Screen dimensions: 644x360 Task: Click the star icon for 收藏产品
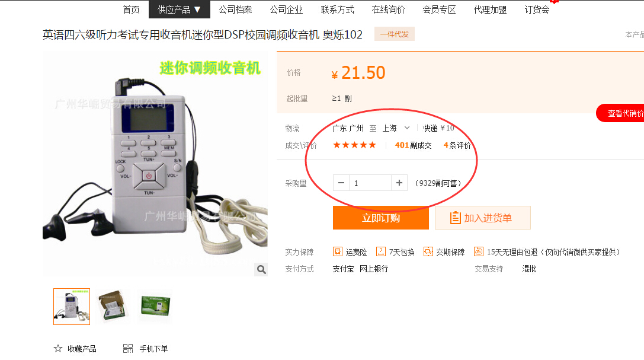point(58,349)
